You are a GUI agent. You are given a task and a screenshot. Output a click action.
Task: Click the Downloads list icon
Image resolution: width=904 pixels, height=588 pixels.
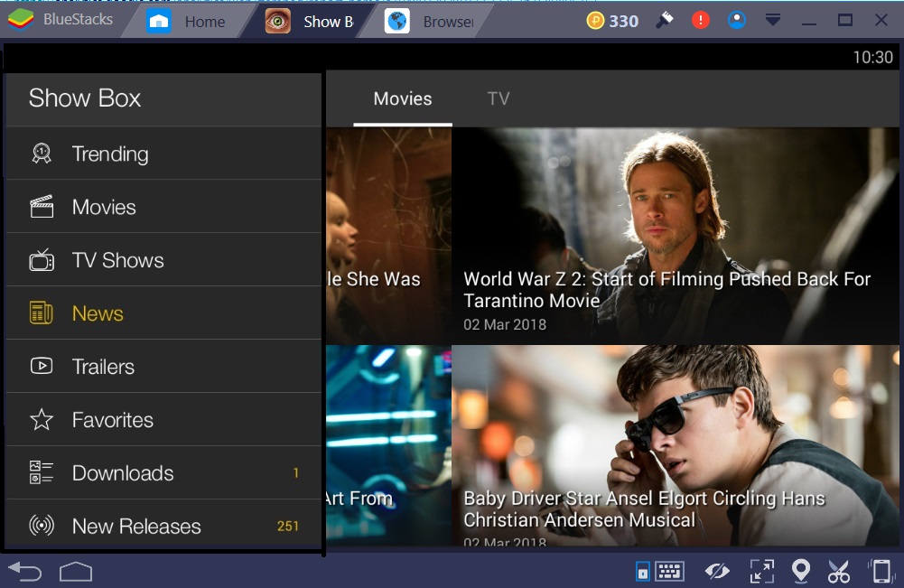click(x=42, y=472)
